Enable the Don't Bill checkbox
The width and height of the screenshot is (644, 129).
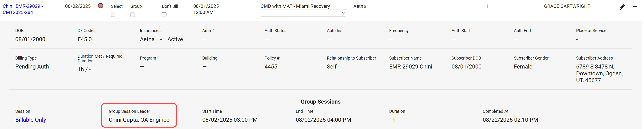pyautogui.click(x=164, y=15)
